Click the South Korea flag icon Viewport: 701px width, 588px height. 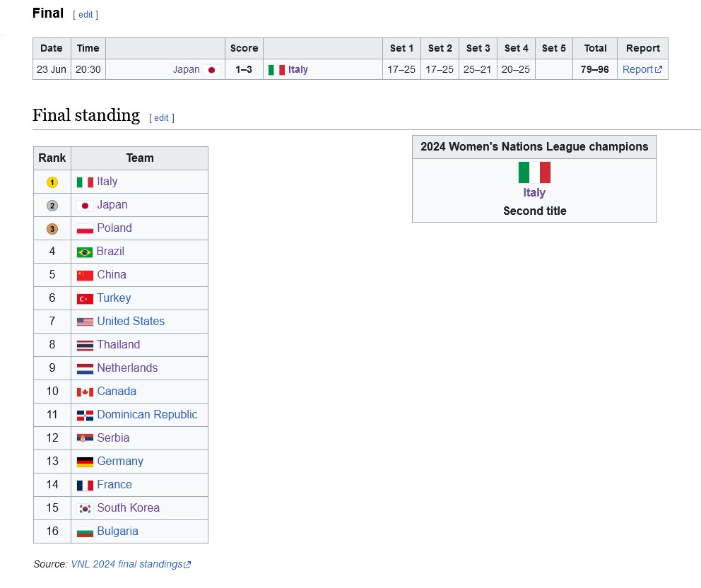click(x=85, y=508)
